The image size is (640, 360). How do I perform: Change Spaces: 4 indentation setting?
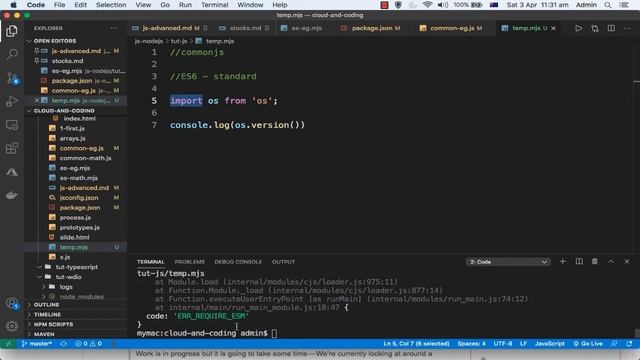471,344
